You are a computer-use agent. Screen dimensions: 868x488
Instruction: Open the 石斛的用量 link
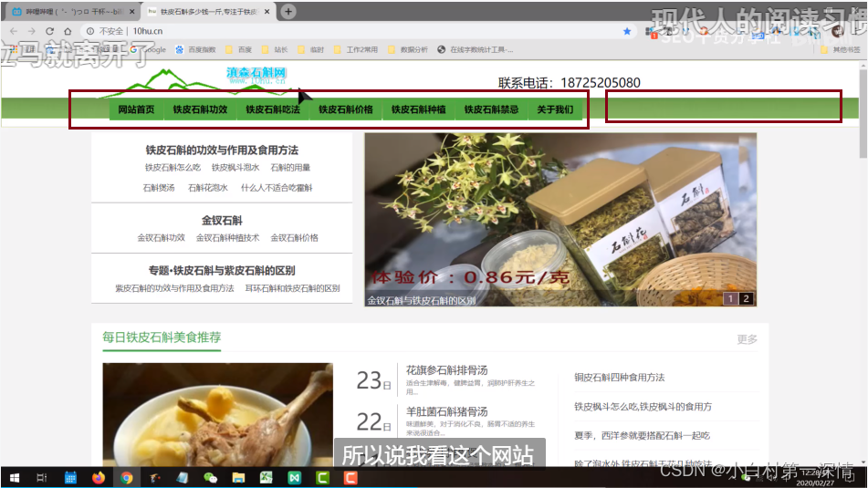point(290,168)
